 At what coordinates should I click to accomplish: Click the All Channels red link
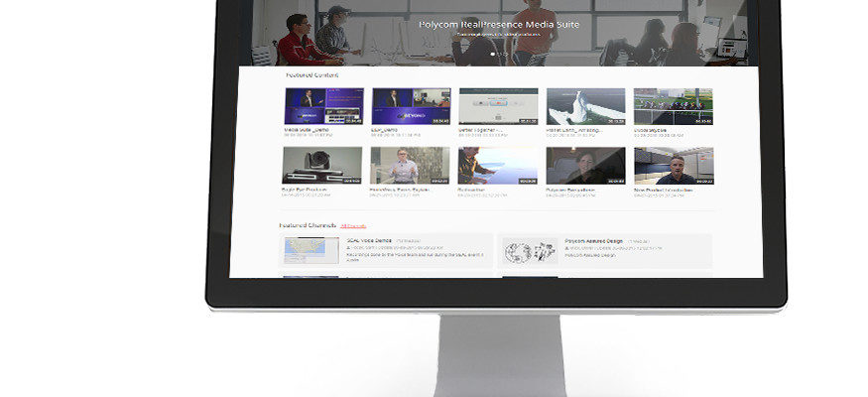(353, 226)
